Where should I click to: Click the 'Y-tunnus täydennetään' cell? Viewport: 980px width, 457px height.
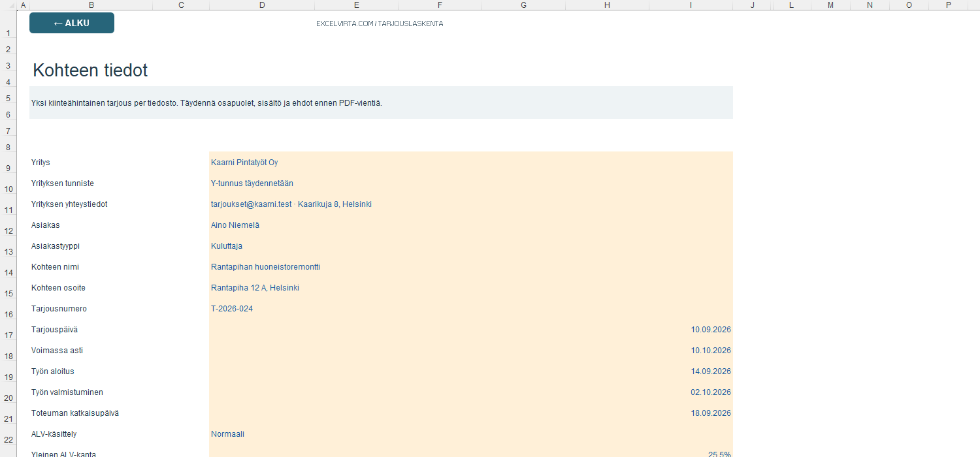click(252, 183)
